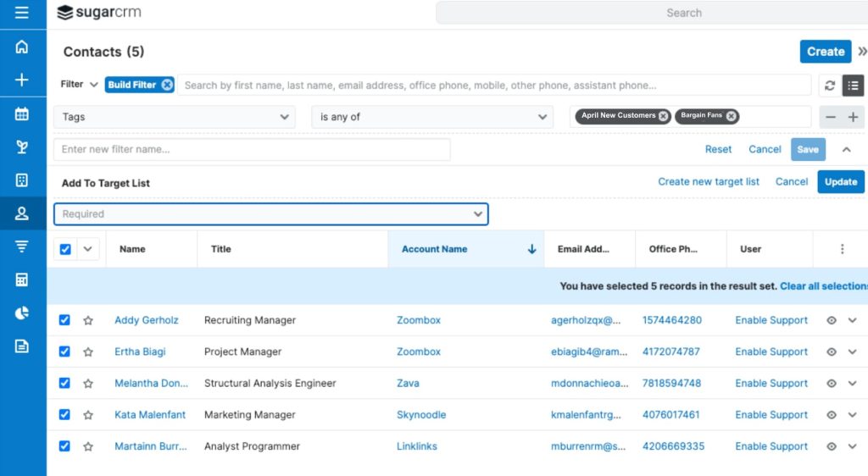Click the Update button
Viewport: 868px width, 476px height.
tap(840, 182)
